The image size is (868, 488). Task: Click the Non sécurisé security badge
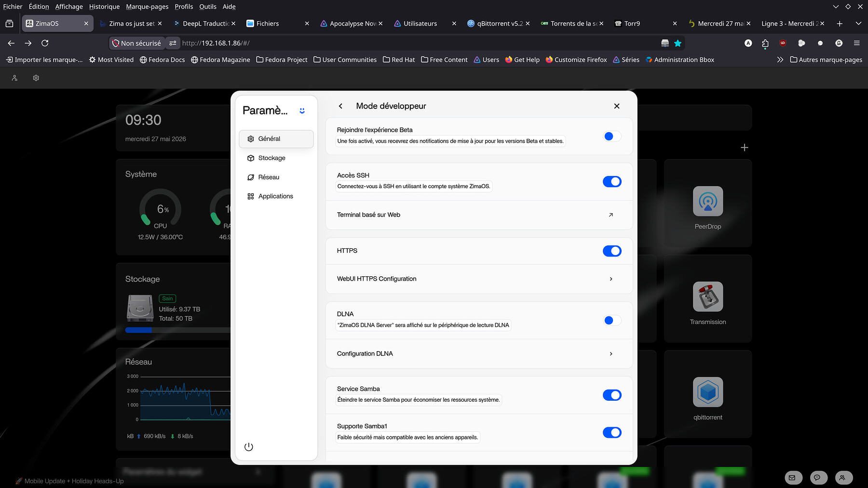coord(136,43)
